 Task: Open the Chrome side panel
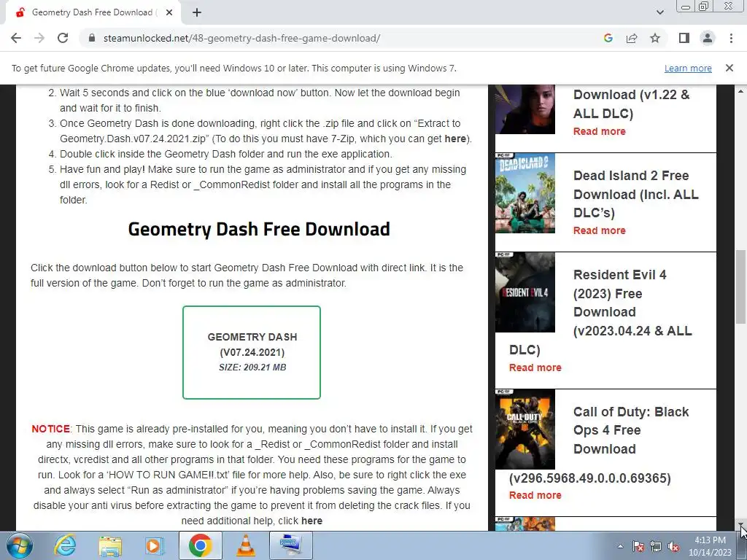(x=684, y=38)
